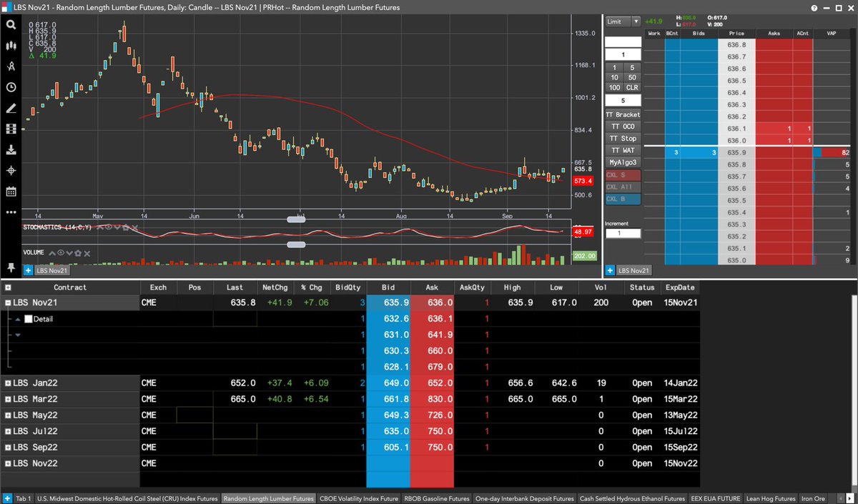The width and height of the screenshot is (858, 504).
Task: Toggle Stochastics indicator visibility eye
Action: click(108, 227)
